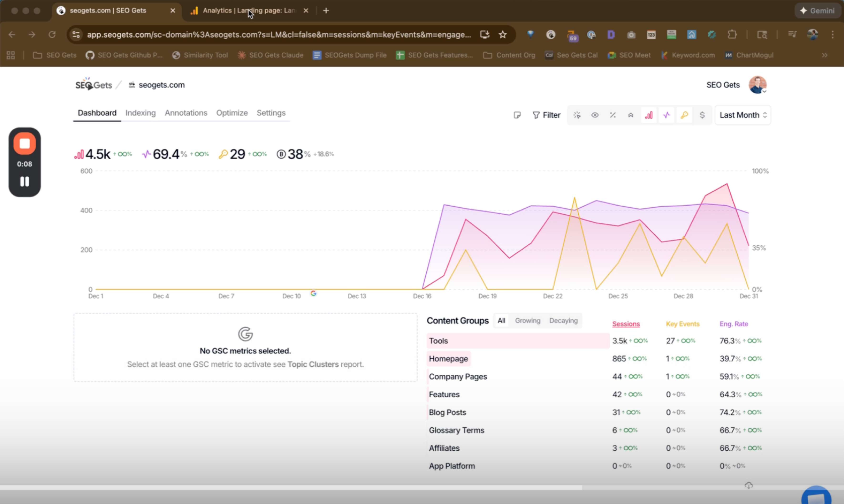Screen dimensions: 844x504
Task: Expand the browser bookmarks overflow chevron
Action: 825,55
